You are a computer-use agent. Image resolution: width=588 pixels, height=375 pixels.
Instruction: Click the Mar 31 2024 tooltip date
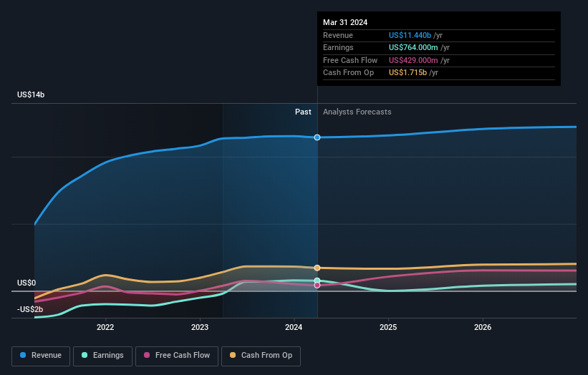tap(345, 22)
